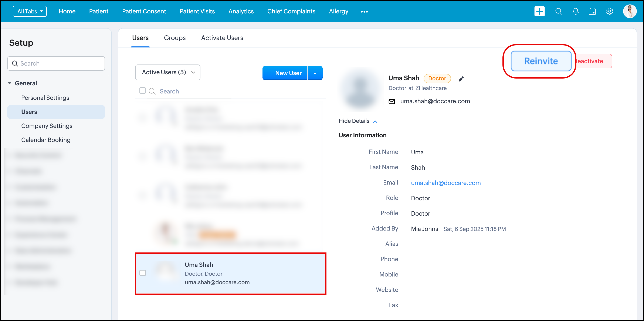Image resolution: width=644 pixels, height=321 pixels.
Task: Collapse user info with Hide Details
Action: pos(357,121)
